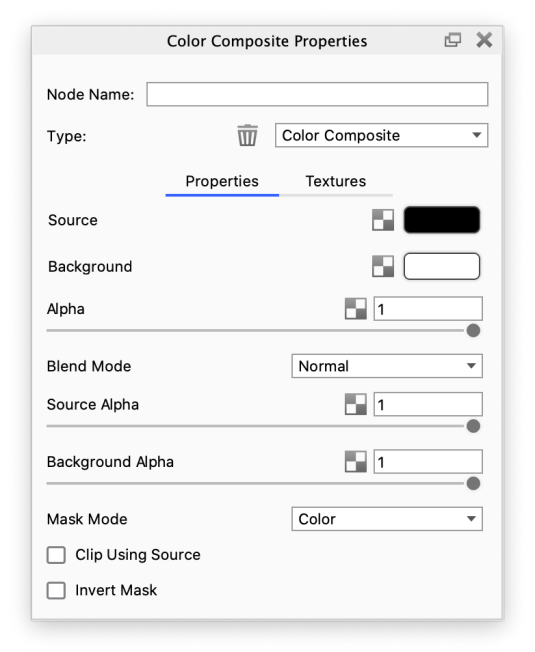Click inside the Node Name text field

click(x=317, y=94)
